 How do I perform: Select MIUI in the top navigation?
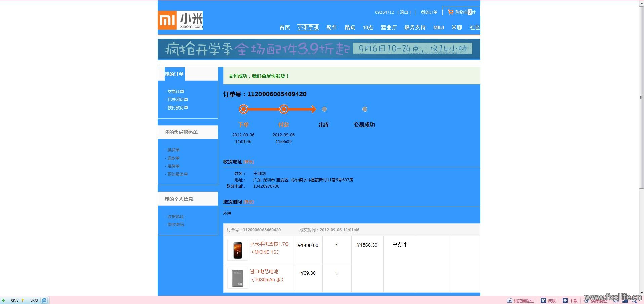(x=438, y=28)
